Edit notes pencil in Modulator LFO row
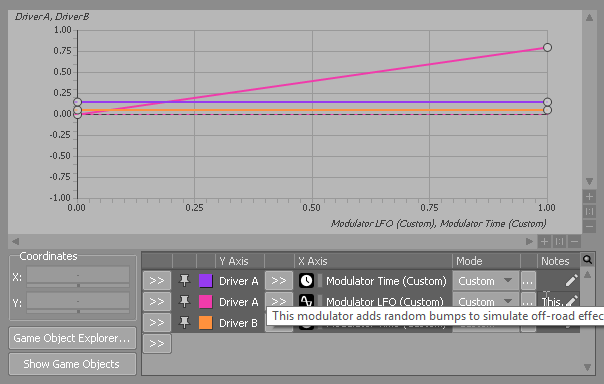Viewport: 604px width, 384px height. coord(572,300)
